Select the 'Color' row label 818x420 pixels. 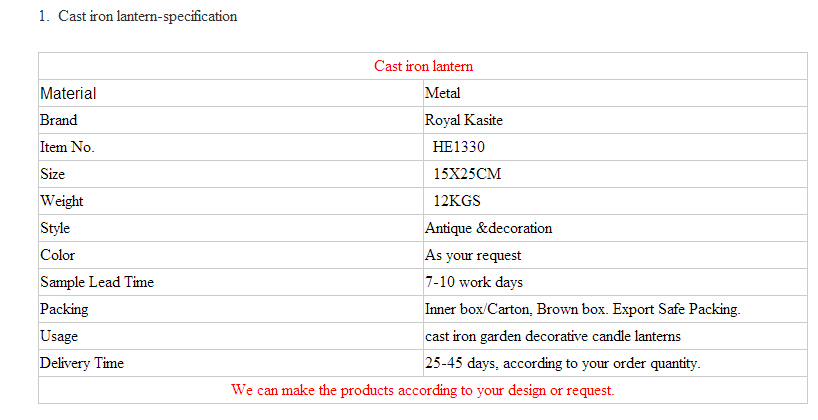[57, 255]
